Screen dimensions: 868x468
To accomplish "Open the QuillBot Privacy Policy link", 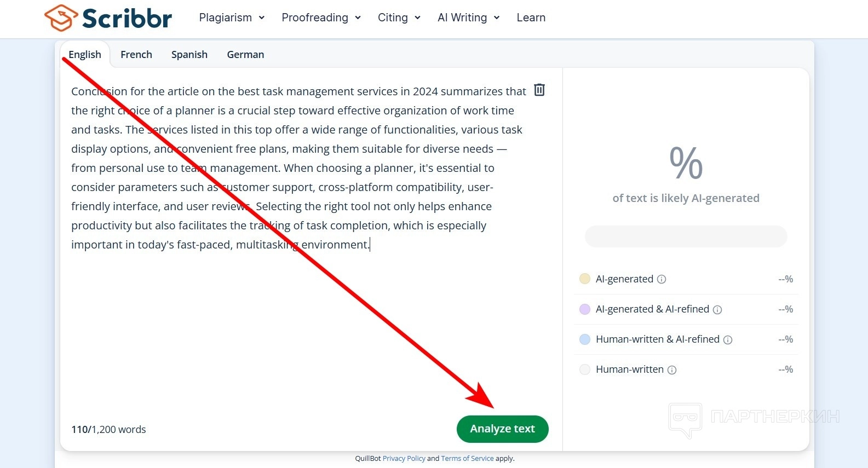I will point(404,459).
